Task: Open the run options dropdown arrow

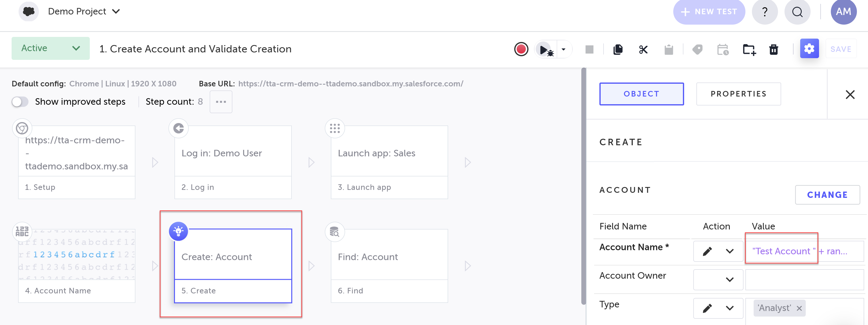Action: [x=563, y=49]
